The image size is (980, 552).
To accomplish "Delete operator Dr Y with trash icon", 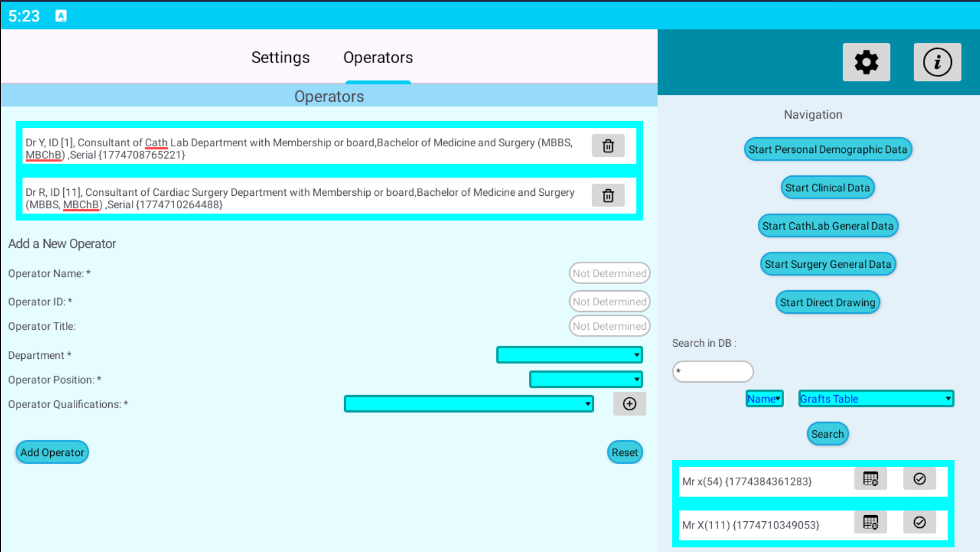I will point(608,146).
